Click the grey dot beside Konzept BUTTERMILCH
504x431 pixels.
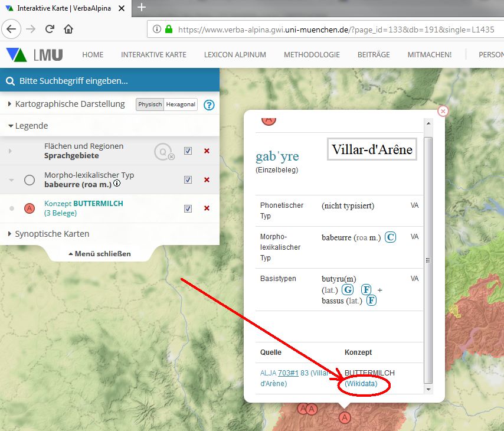pyautogui.click(x=12, y=208)
